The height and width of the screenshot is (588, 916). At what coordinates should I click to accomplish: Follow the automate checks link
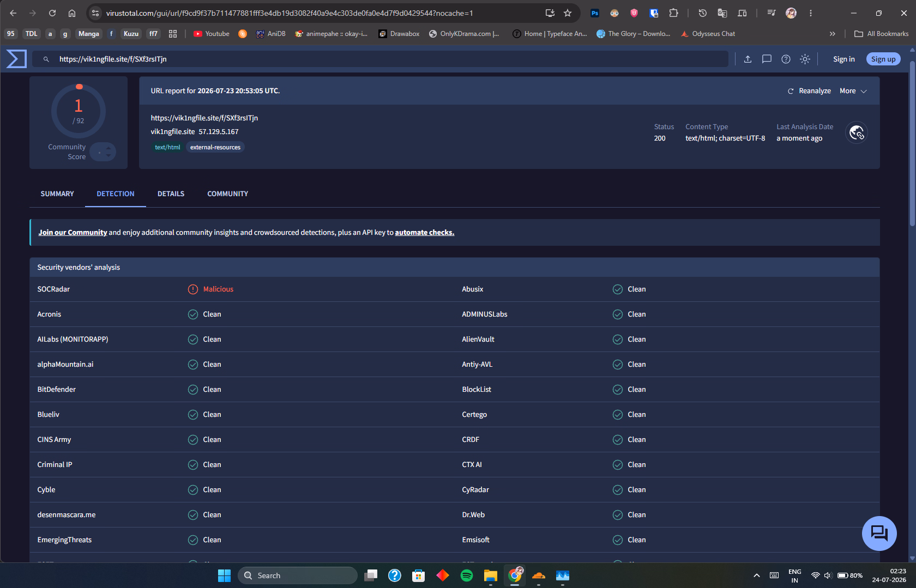[424, 232]
